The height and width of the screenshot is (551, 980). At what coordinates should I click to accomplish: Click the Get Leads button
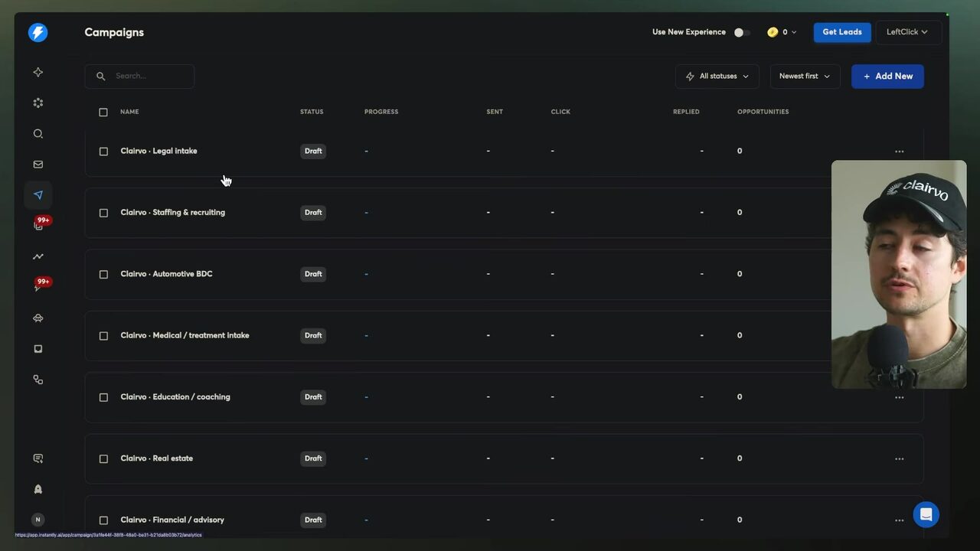click(842, 32)
